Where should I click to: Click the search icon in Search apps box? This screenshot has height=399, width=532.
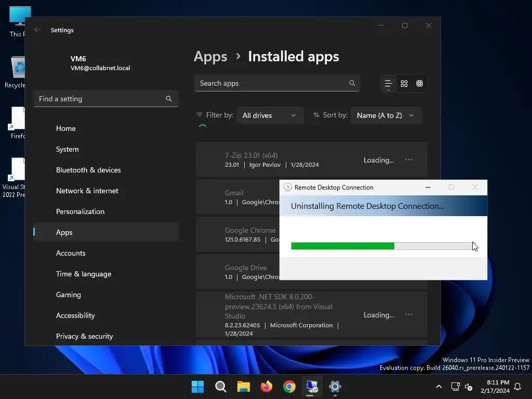coord(352,83)
